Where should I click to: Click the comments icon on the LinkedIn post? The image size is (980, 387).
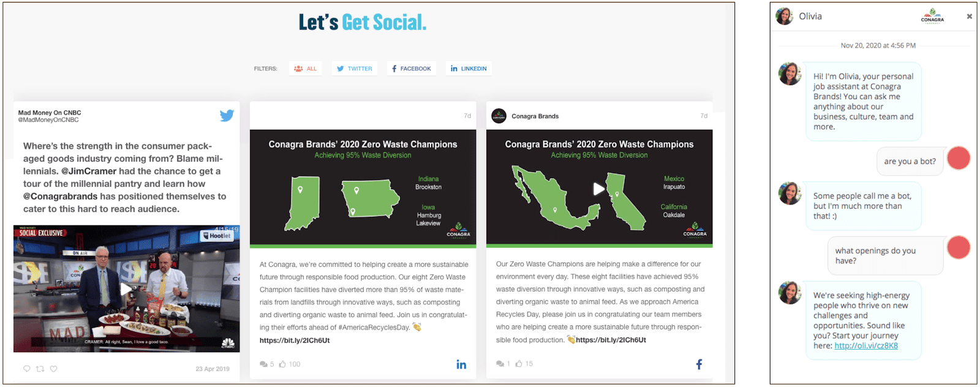tap(263, 363)
